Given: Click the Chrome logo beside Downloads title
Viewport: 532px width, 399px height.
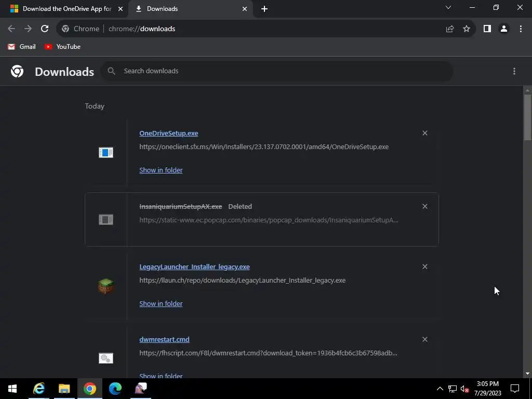Looking at the screenshot, I should [x=17, y=71].
